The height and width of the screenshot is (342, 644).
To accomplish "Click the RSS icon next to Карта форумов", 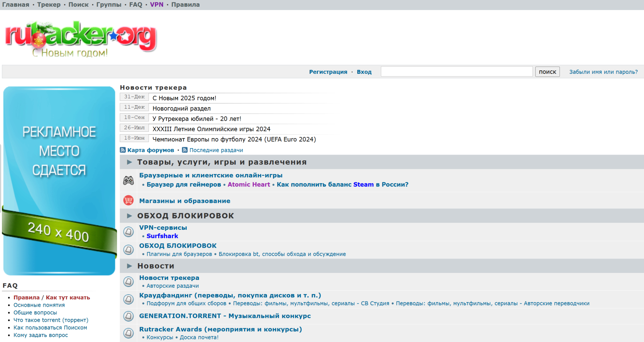I will (x=123, y=150).
